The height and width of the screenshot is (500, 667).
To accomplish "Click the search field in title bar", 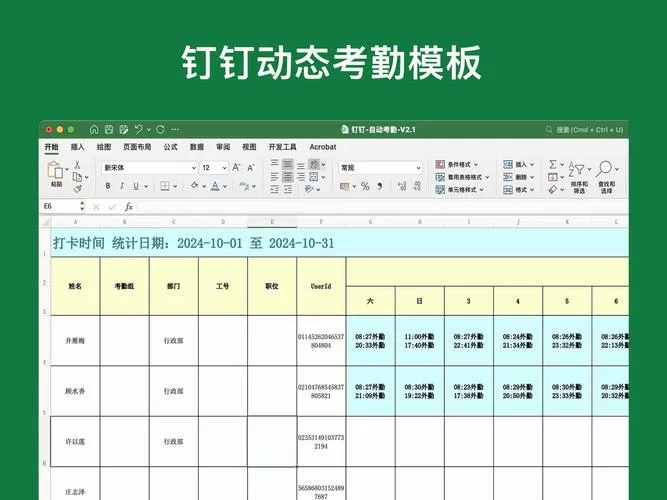I will [586, 130].
